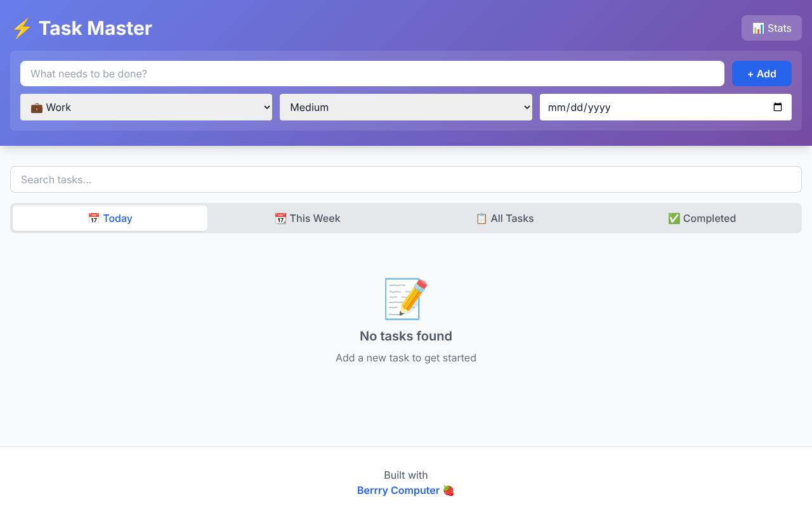Click the calendar icon on the Today filter
This screenshot has height=518, width=812.
(93, 218)
